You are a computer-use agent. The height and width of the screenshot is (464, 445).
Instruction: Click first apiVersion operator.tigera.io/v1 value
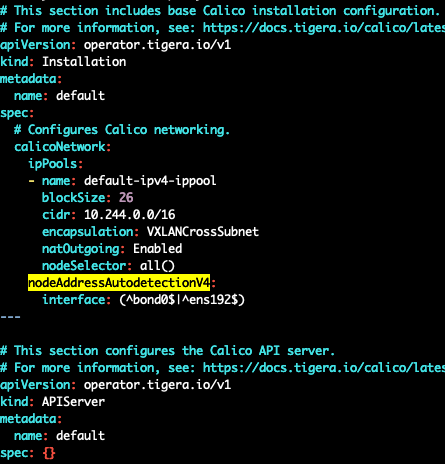[x=157, y=45]
